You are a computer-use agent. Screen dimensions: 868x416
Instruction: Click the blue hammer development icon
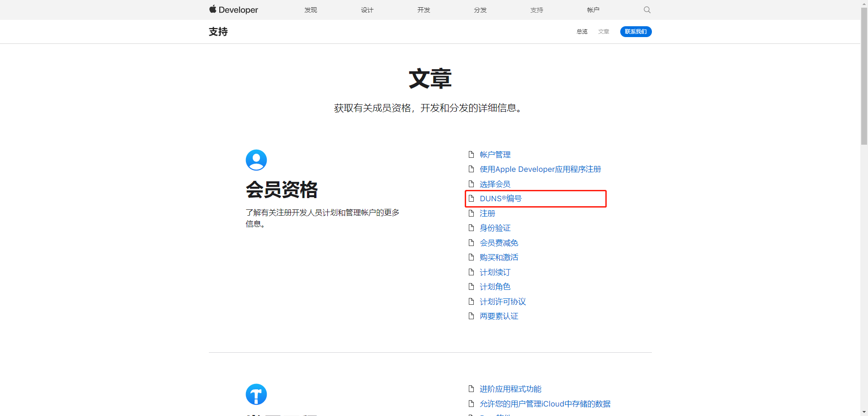pos(256,394)
